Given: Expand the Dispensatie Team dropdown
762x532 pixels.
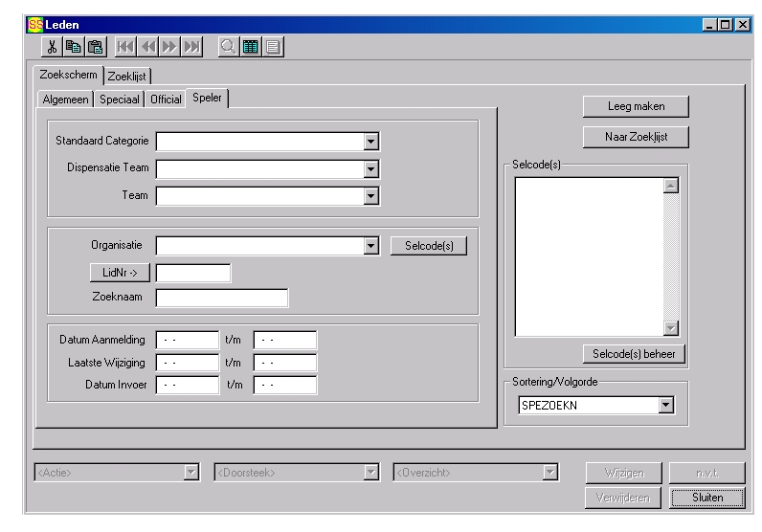Looking at the screenshot, I should (x=371, y=169).
